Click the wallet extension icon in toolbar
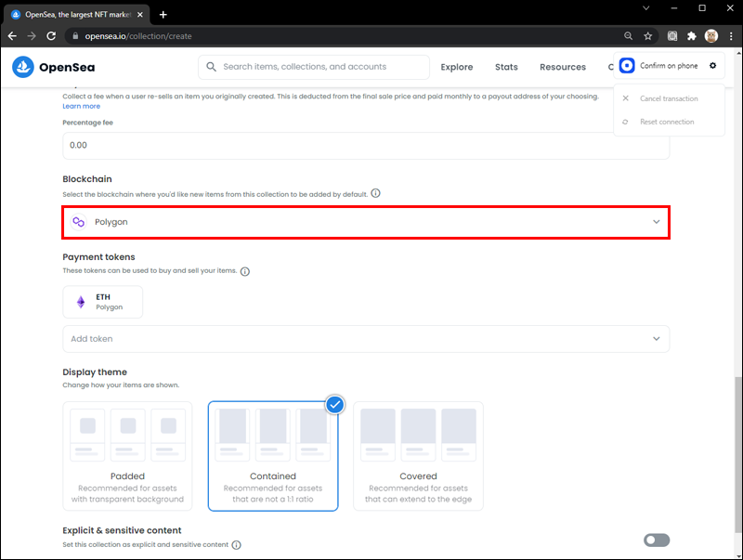The image size is (743, 560). click(x=672, y=36)
